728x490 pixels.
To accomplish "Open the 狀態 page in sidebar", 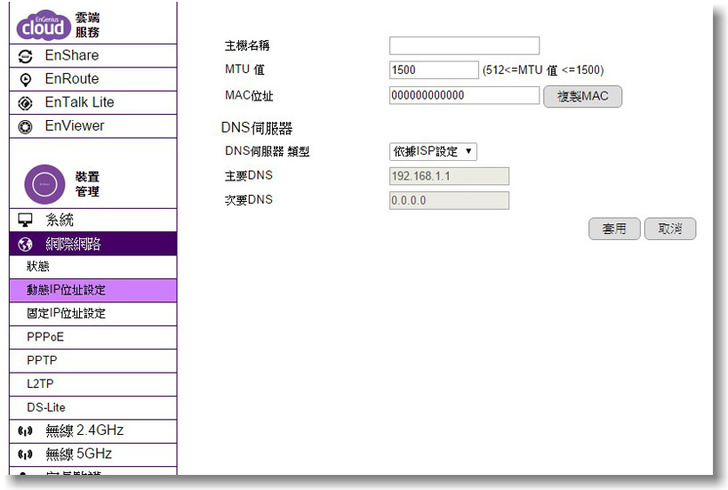I will pyautogui.click(x=38, y=267).
